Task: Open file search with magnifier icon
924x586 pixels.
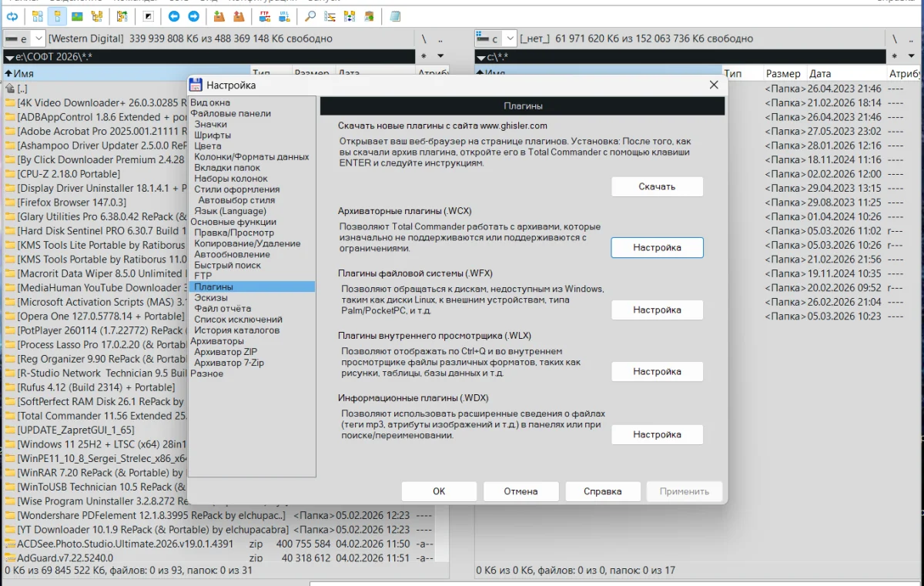Action: click(x=310, y=16)
